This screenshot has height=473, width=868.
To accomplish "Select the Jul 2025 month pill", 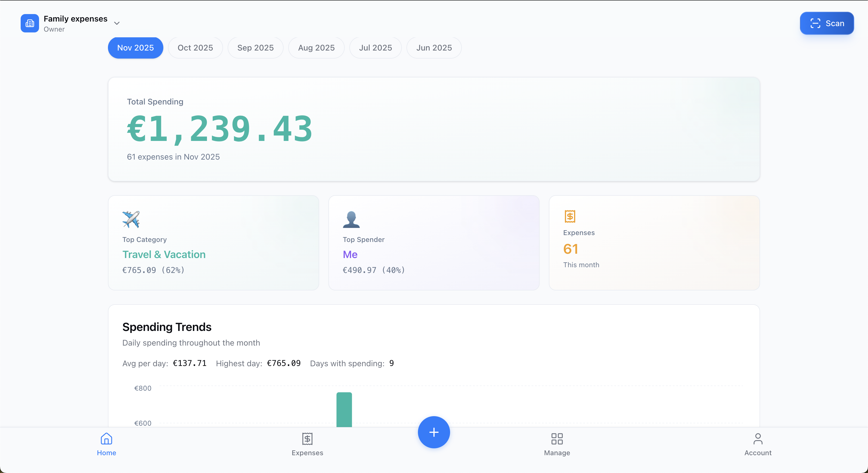I will [x=375, y=48].
